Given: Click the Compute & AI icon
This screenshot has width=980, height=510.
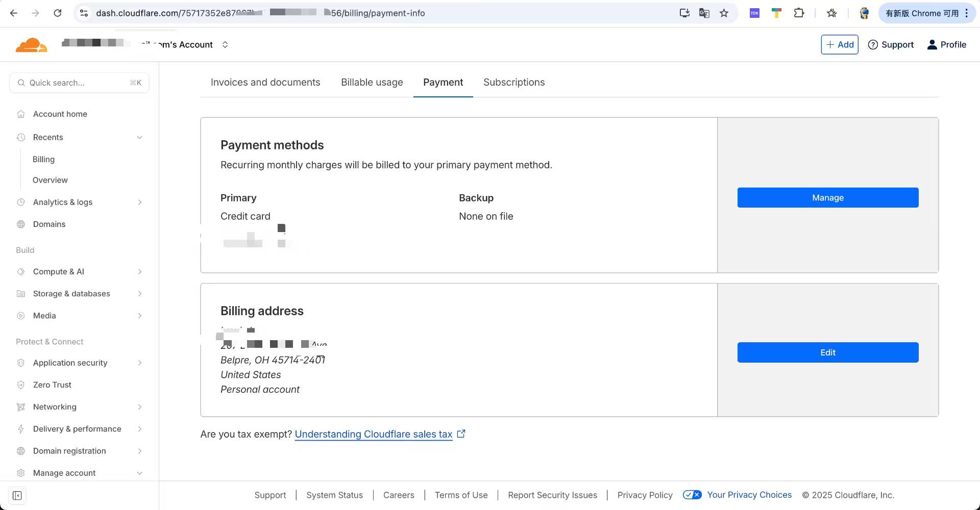Looking at the screenshot, I should point(21,272).
